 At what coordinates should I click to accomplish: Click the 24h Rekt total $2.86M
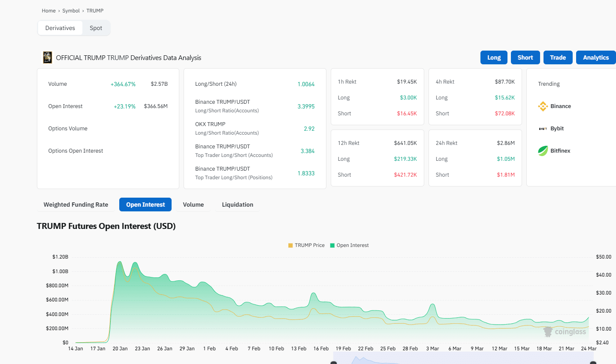(x=506, y=143)
